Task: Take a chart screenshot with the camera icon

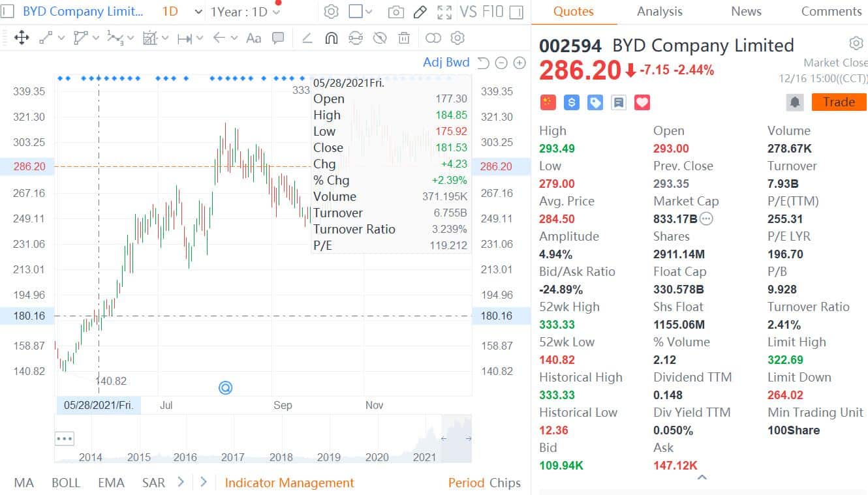Action: click(395, 11)
